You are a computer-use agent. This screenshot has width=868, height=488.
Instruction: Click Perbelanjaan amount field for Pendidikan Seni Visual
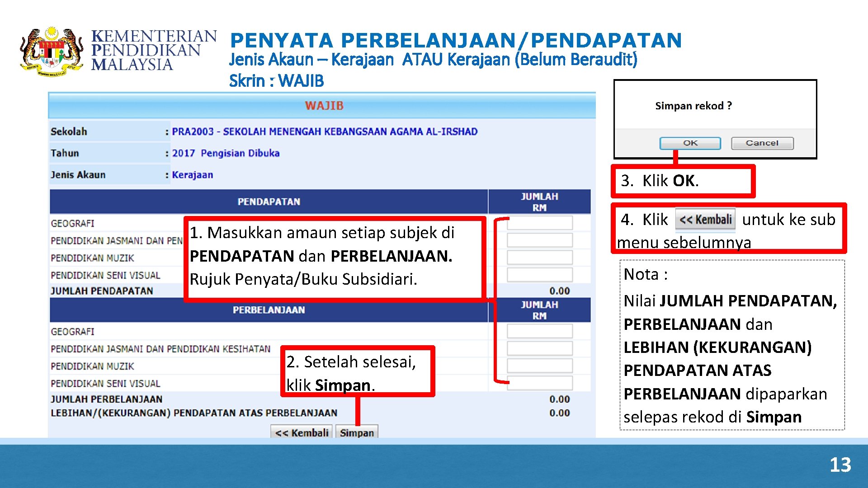point(539,383)
